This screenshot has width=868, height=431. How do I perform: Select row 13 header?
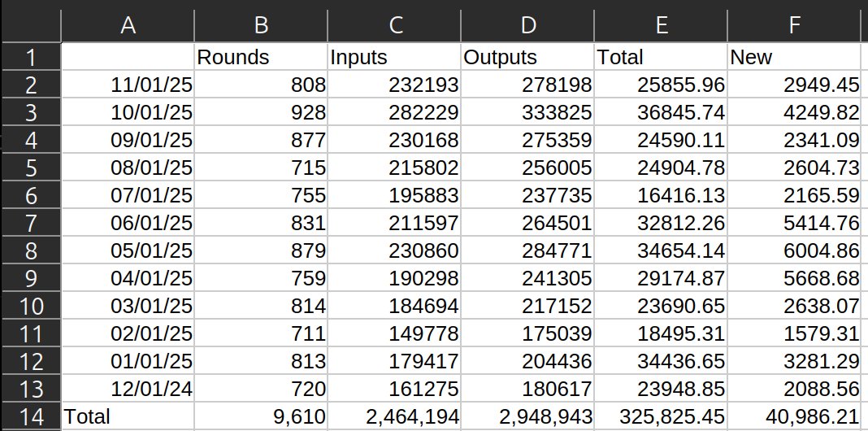(31, 389)
